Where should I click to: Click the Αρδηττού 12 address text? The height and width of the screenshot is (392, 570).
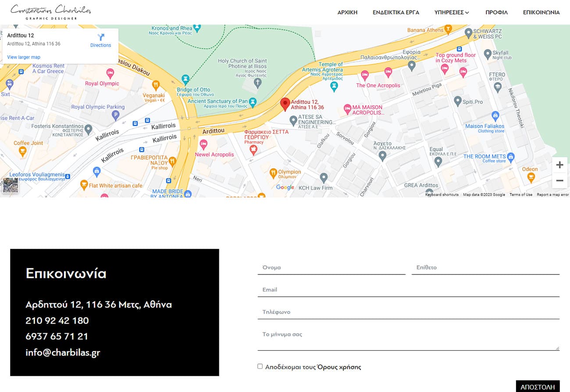pos(99,305)
